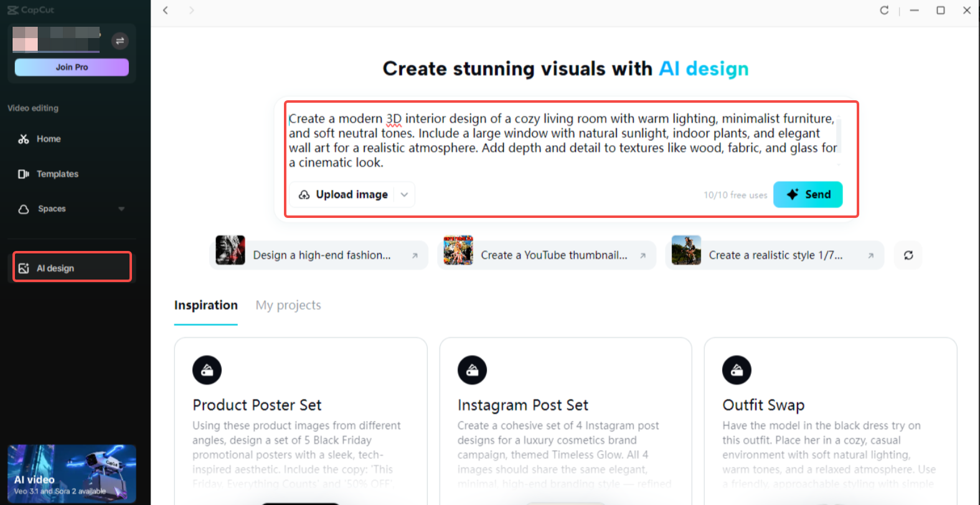The width and height of the screenshot is (980, 505).
Task: Select AI design in the sidebar
Action: click(x=72, y=268)
